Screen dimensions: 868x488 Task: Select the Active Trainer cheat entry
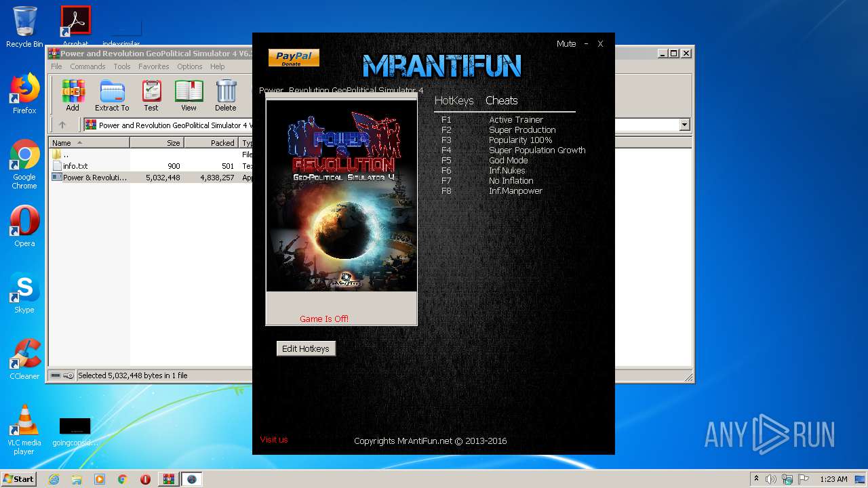(516, 120)
